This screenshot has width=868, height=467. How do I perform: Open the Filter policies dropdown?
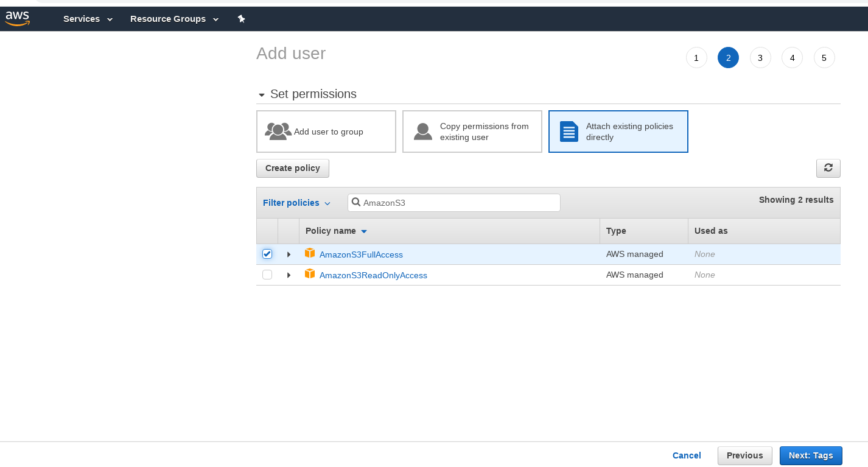[x=296, y=203]
